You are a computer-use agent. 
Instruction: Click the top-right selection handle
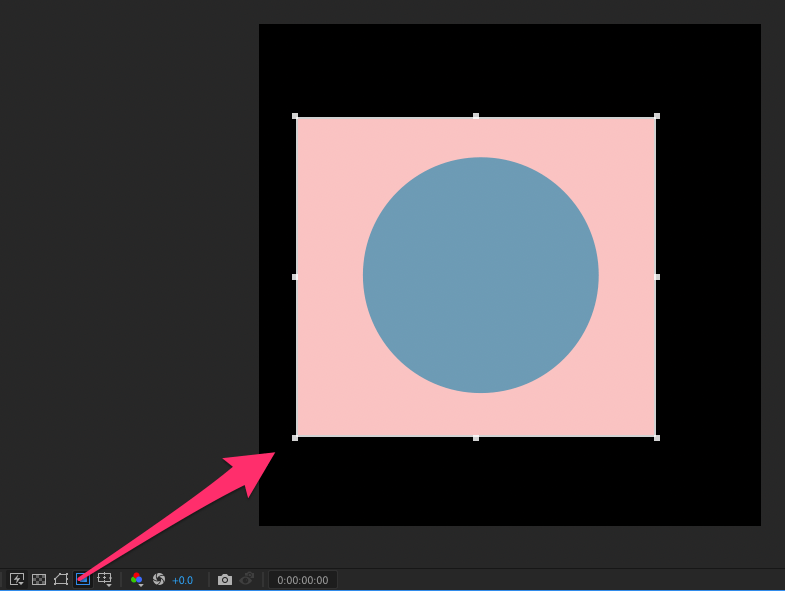pos(657,116)
